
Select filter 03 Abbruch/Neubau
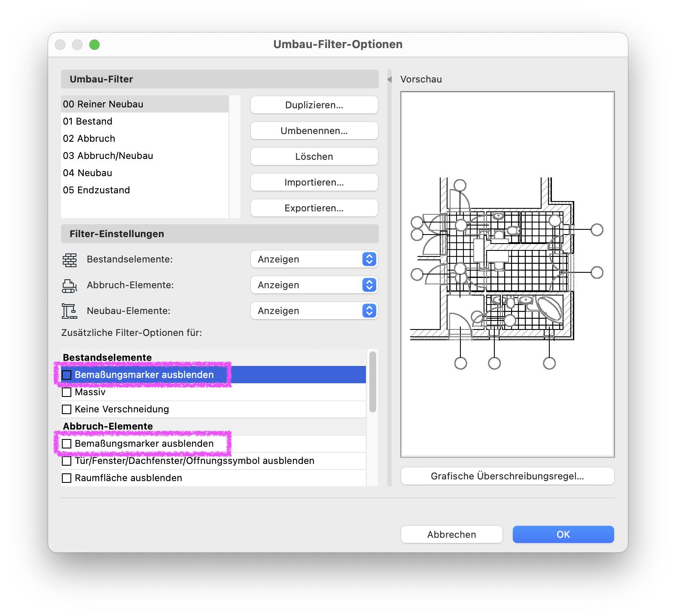pos(145,156)
